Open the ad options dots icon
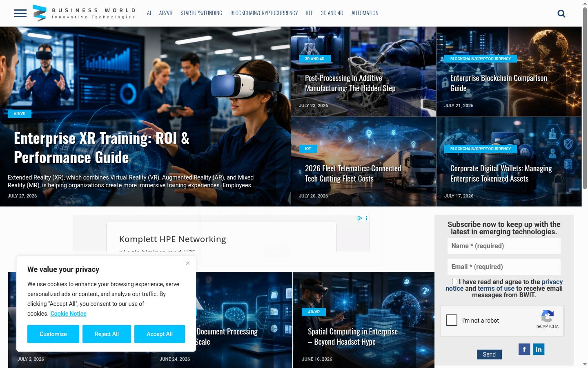Image resolution: width=588 pixels, height=368 pixels. click(366, 218)
